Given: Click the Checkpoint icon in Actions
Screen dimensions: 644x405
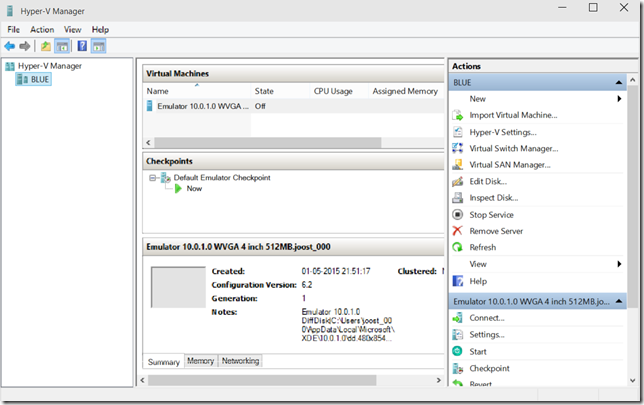Looking at the screenshot, I should pyautogui.click(x=458, y=368).
